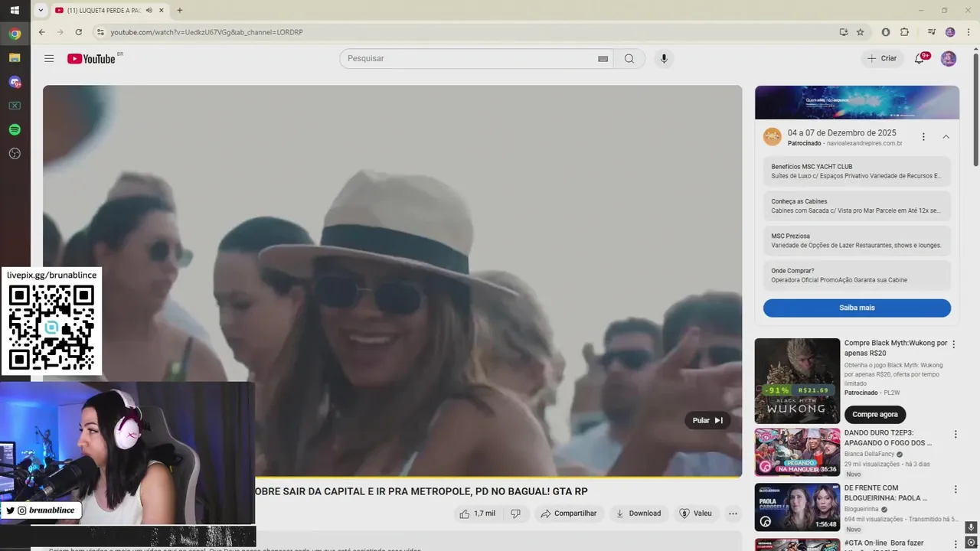
Task: Go forward in Chrome
Action: pyautogui.click(x=60, y=32)
